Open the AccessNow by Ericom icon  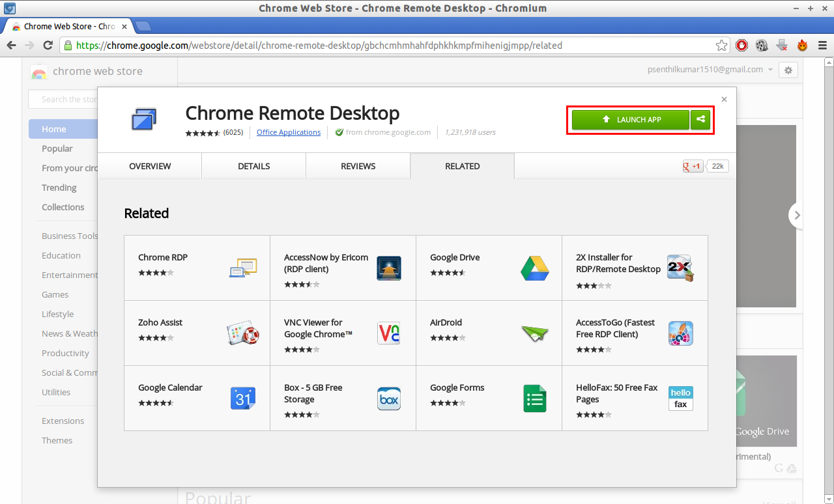point(389,268)
